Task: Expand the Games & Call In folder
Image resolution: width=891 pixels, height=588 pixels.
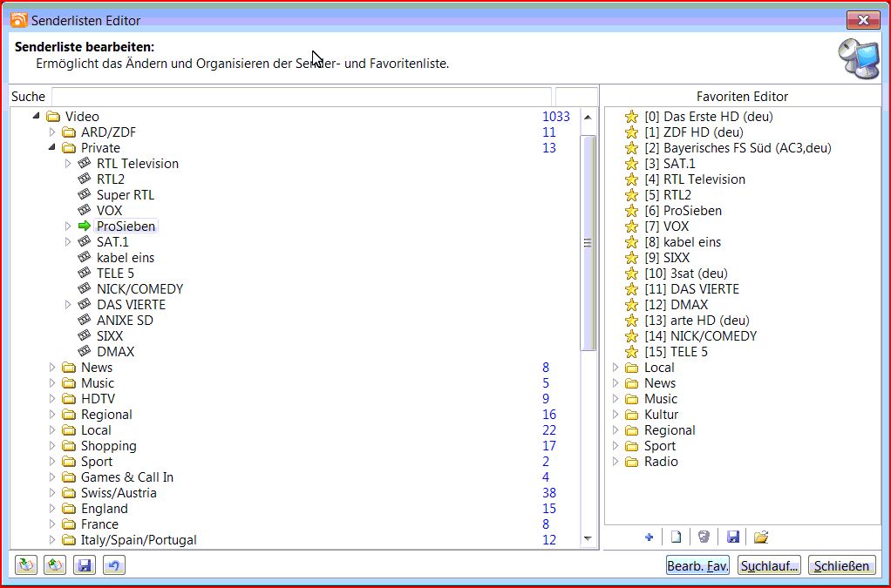Action: click(52, 476)
